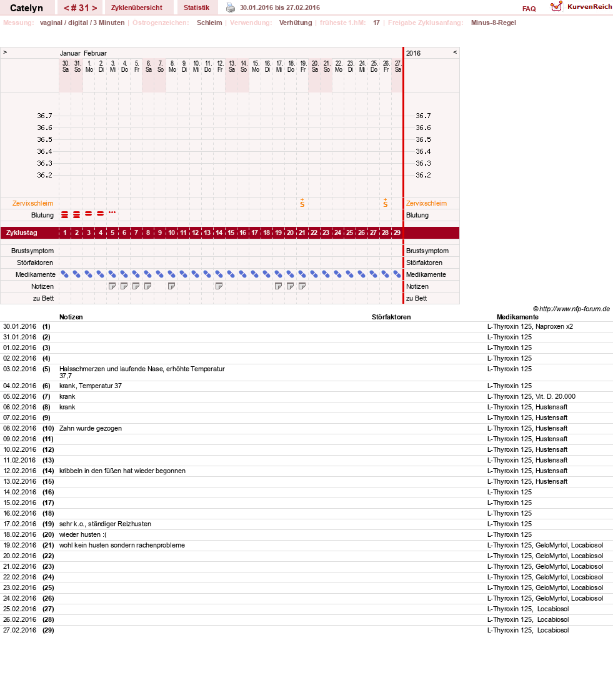Screen dimensions: 613x700
Task: Collapse chart using top-right < arrow
Action: click(455, 52)
